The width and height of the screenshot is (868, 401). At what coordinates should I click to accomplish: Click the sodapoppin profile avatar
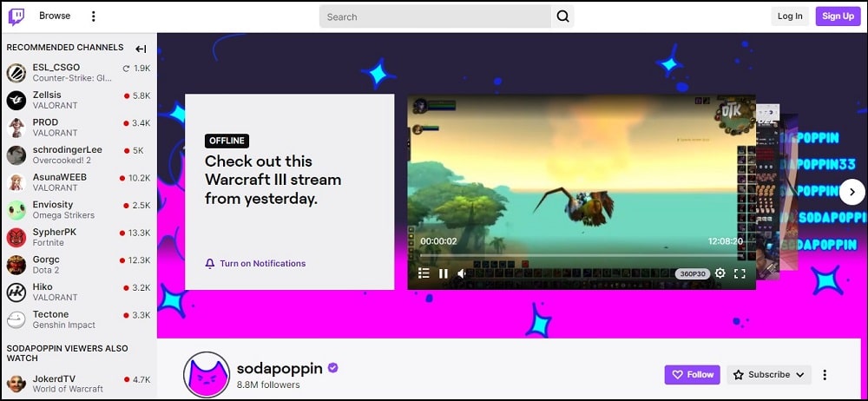[207, 375]
